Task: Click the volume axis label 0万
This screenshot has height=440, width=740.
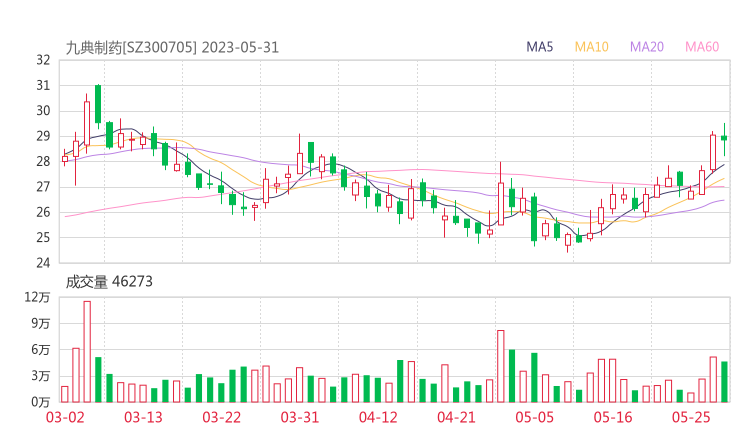Action: (41, 402)
